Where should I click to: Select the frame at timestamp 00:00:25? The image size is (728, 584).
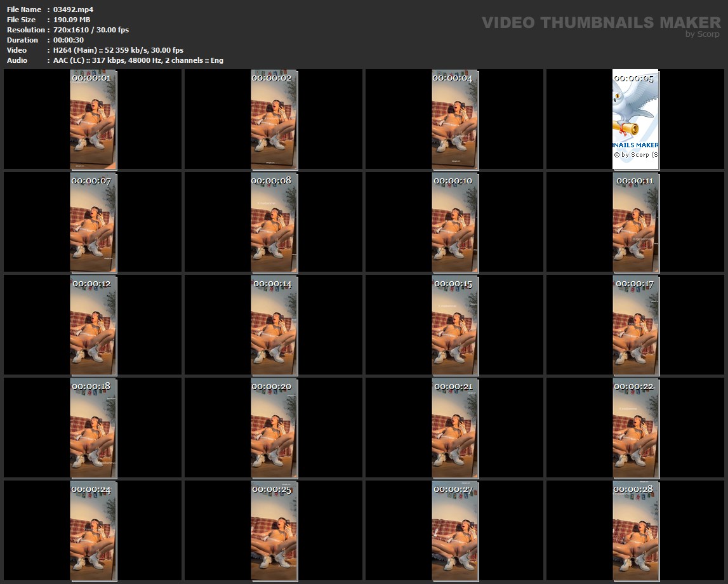pyautogui.click(x=274, y=532)
